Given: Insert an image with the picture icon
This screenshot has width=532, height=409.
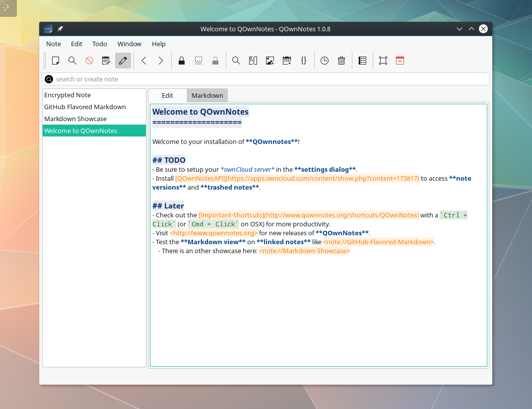Looking at the screenshot, I should [x=270, y=61].
